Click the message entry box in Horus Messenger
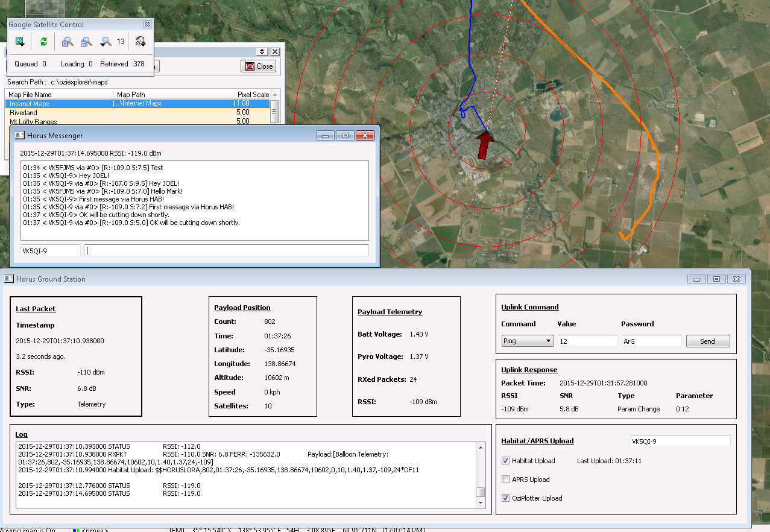 click(x=227, y=250)
